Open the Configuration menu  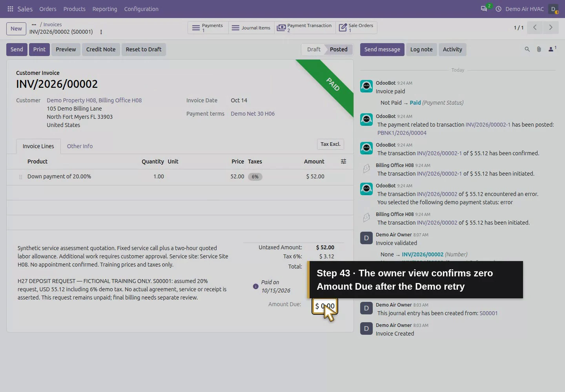pyautogui.click(x=141, y=9)
